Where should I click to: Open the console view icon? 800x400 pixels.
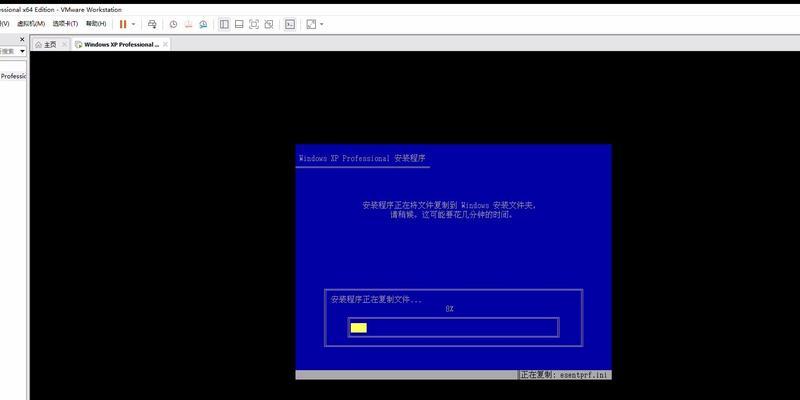(290, 24)
